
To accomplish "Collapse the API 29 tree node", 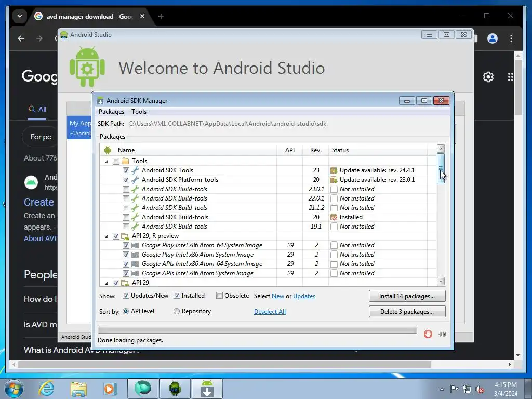I will (x=107, y=283).
